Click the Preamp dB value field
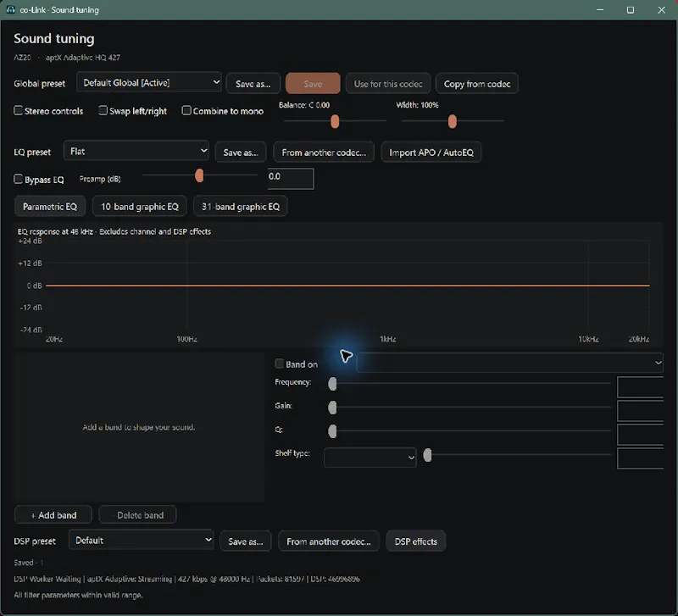This screenshot has width=678, height=616. 291,178
